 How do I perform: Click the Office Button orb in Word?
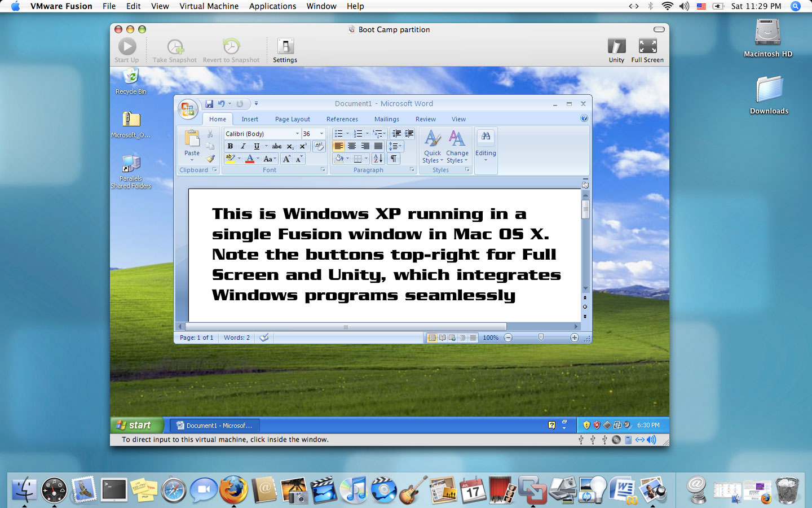point(188,109)
